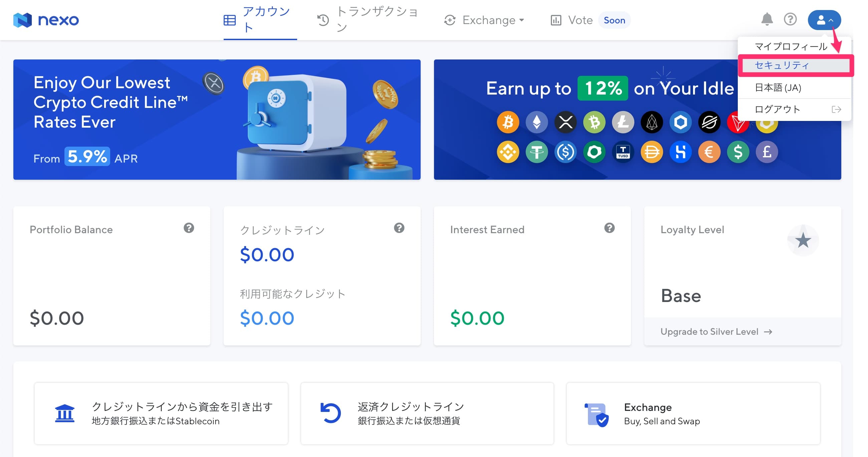
Task: Click Upgrade to Silver Level link
Action: coord(716,331)
